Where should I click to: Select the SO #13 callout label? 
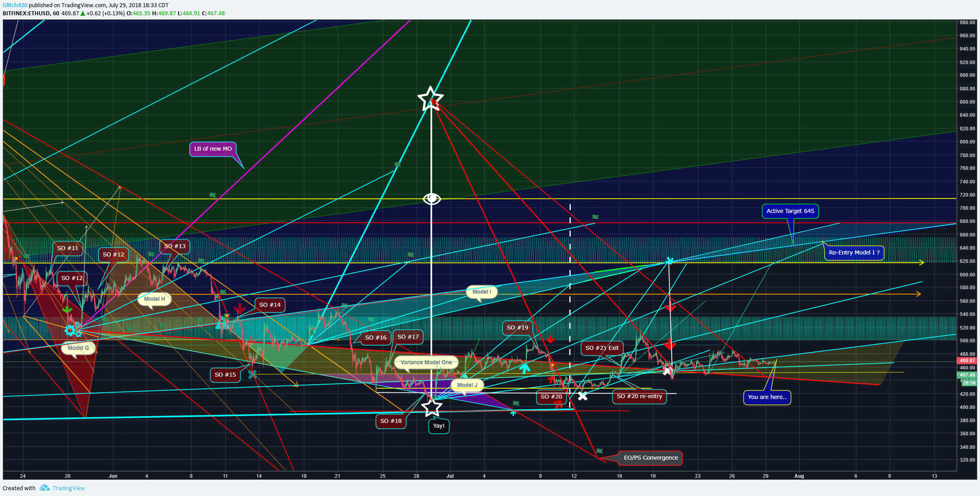(175, 246)
